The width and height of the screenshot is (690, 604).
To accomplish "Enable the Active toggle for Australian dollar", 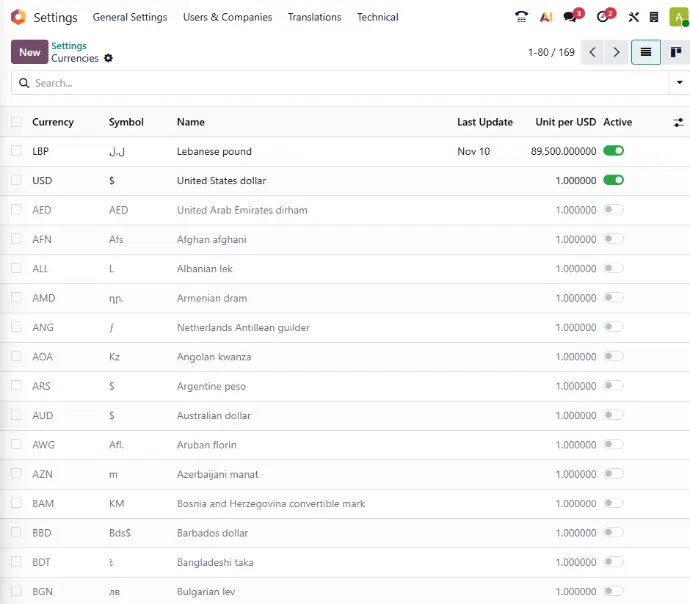I will click(613, 415).
